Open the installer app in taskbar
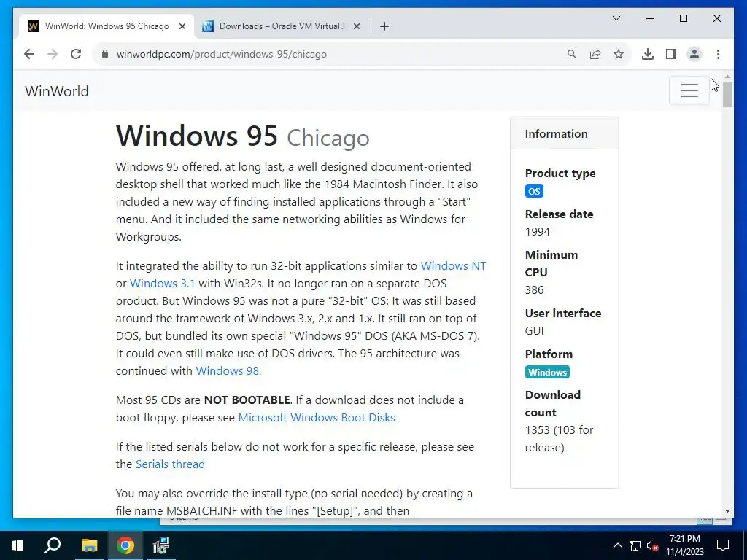This screenshot has height=560, width=747. pyautogui.click(x=161, y=545)
